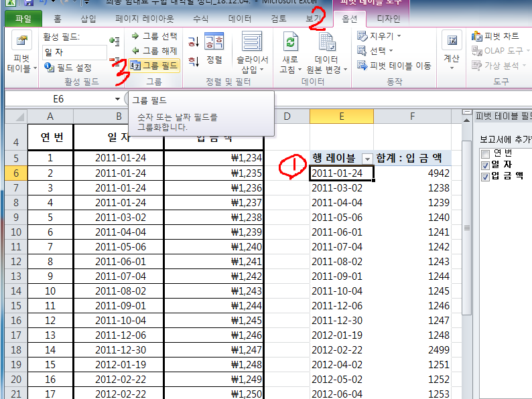Open the 슬라이서 삽입 dropdown arrow

(261, 70)
